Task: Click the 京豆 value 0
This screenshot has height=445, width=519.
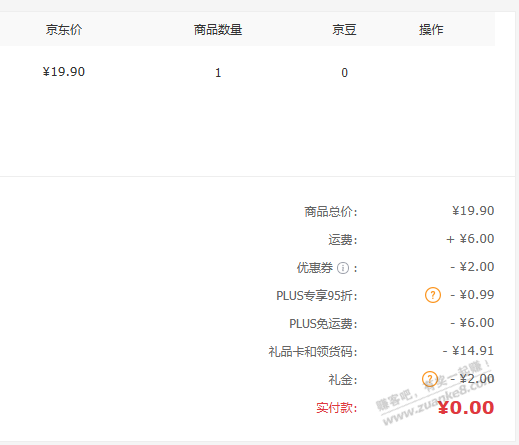Action: click(x=344, y=73)
